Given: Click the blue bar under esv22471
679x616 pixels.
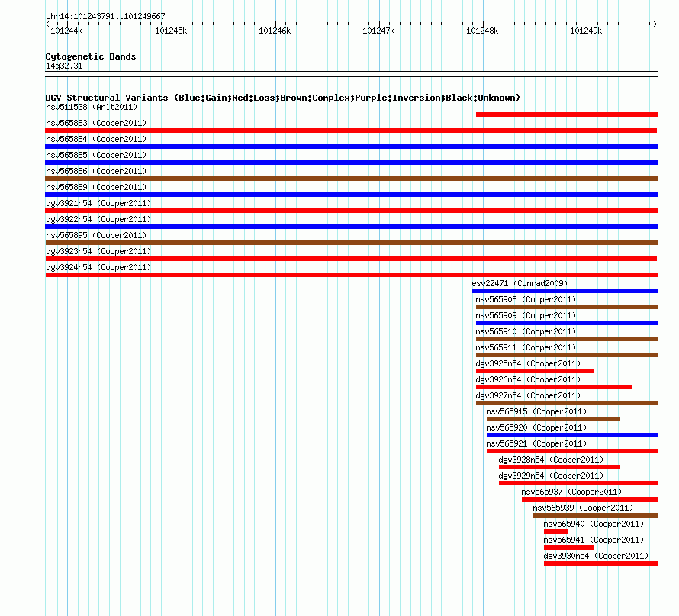Looking at the screenshot, I should [x=565, y=291].
